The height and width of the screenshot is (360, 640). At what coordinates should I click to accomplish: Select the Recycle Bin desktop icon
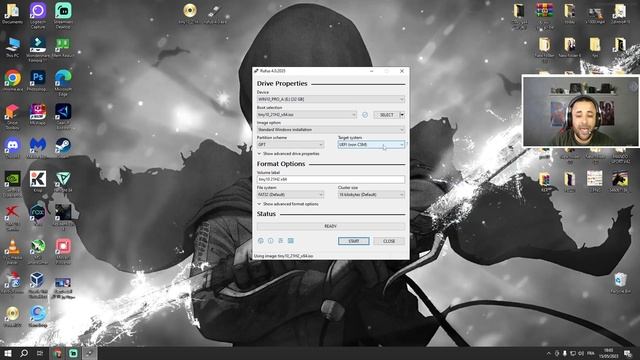point(620,282)
